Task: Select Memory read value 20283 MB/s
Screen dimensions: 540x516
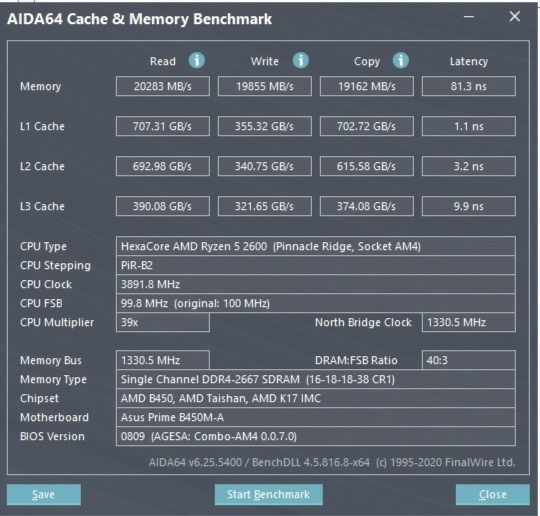Action: (163, 86)
